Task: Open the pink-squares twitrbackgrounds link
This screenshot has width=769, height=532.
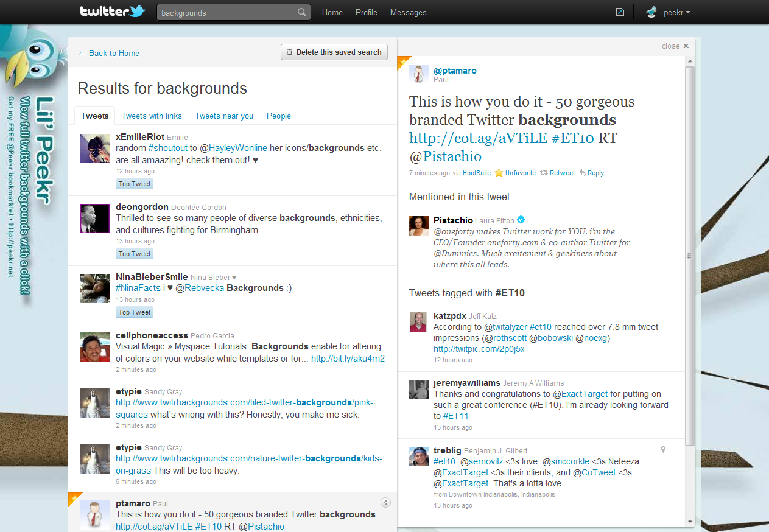Action: [244, 408]
